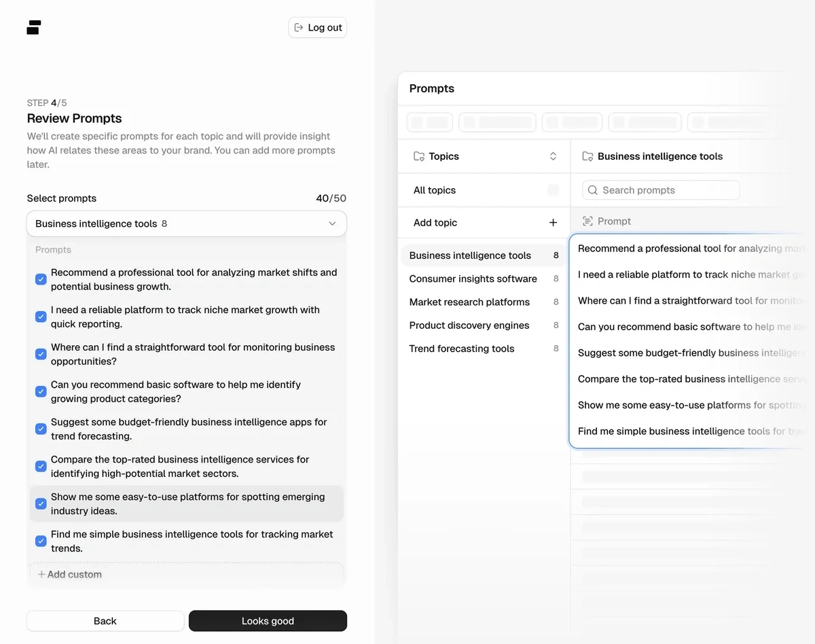The width and height of the screenshot is (815, 644).
Task: Click the Prompt column header icon
Action: point(587,221)
